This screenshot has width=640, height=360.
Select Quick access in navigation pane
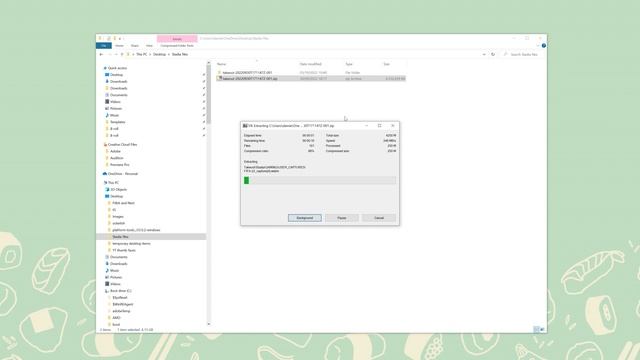tap(117, 68)
